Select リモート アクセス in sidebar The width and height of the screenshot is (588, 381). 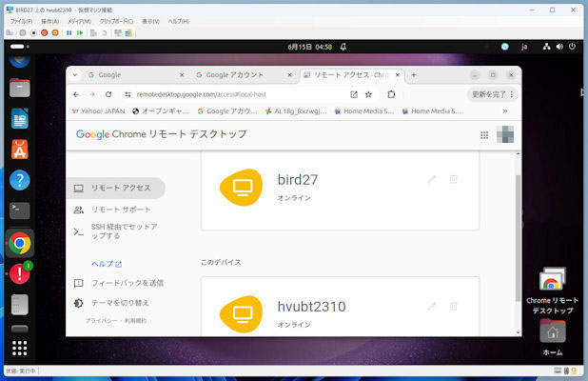pyautogui.click(x=116, y=188)
